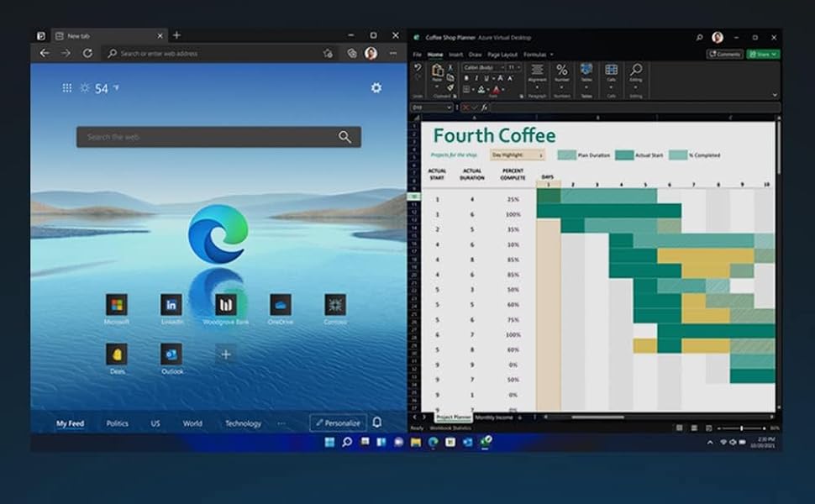Switch to the Insert ribbon tab
This screenshot has height=504, width=815.
tap(455, 55)
